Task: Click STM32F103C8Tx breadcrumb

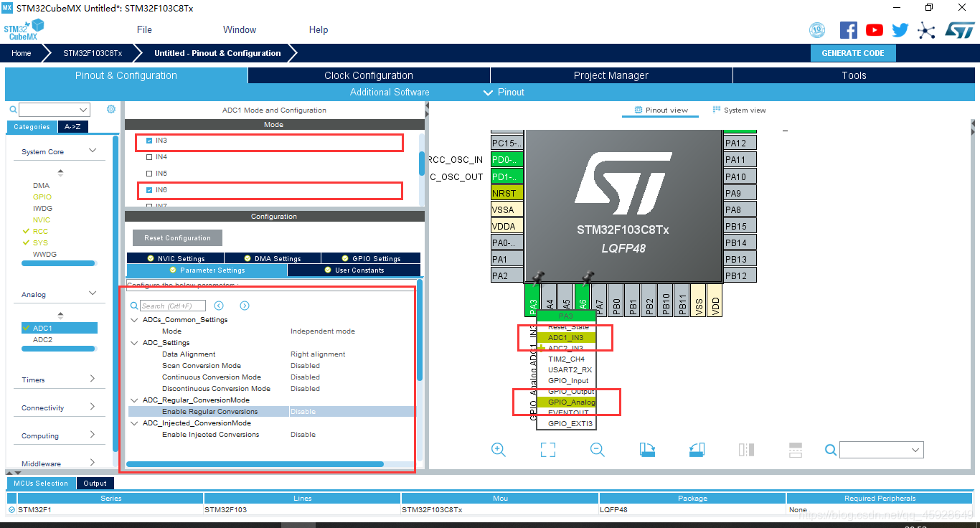Action: pyautogui.click(x=93, y=53)
